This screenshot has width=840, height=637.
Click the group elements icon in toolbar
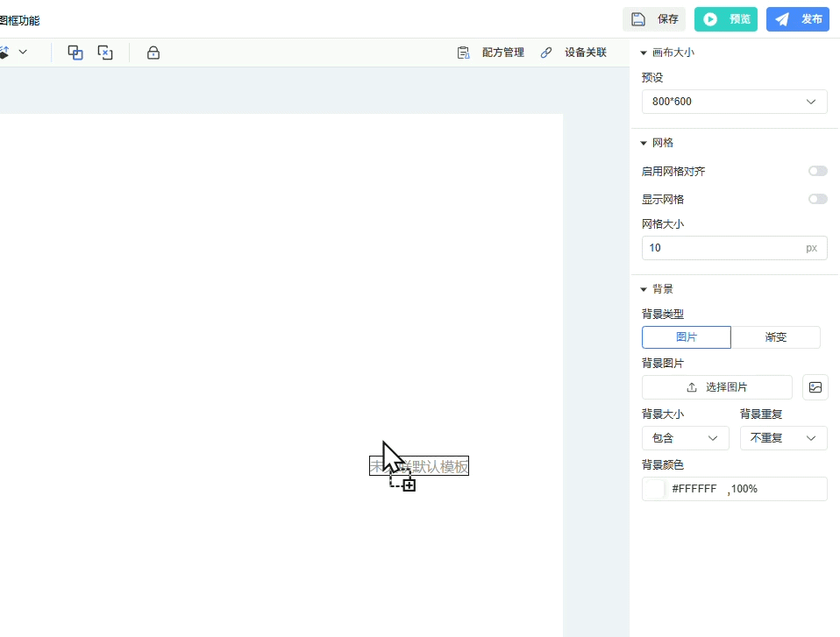[x=75, y=53]
